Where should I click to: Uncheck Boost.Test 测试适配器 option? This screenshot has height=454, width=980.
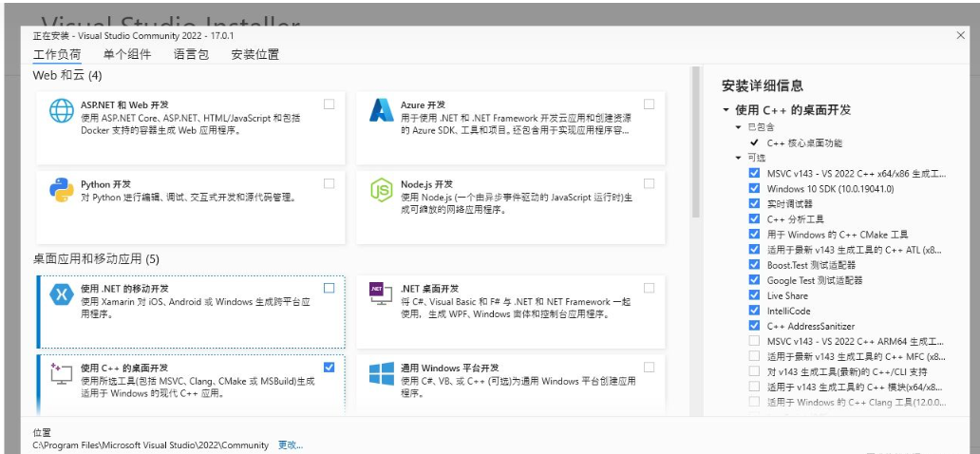(754, 265)
